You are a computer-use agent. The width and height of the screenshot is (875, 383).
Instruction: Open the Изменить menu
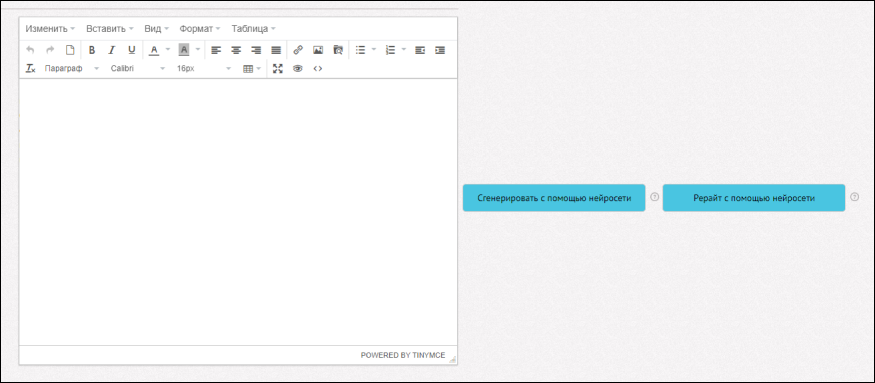click(50, 28)
